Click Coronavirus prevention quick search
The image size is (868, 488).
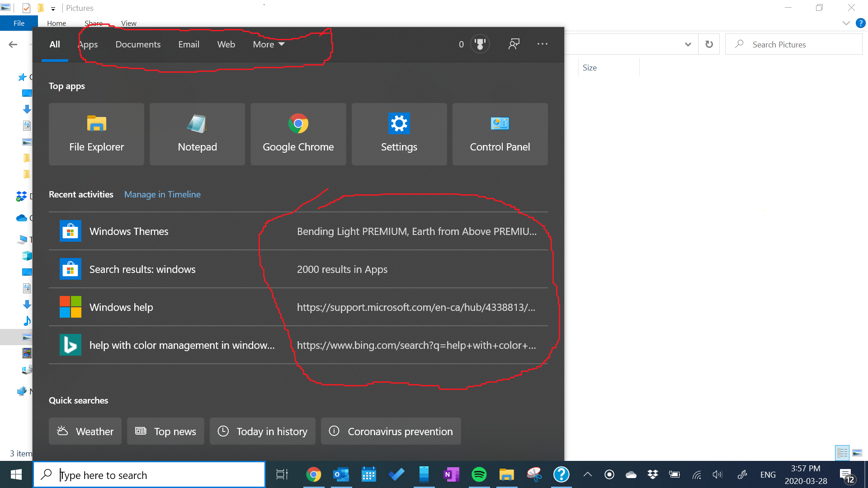(391, 431)
